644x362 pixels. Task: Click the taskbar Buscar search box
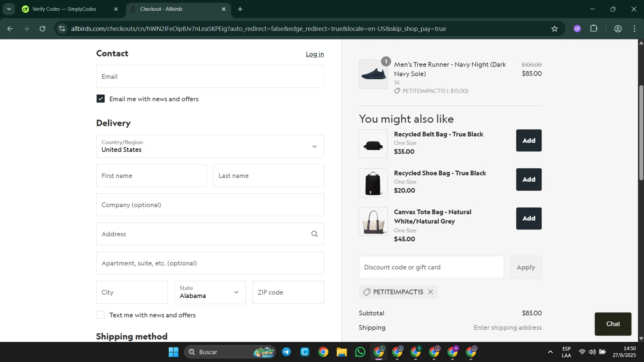coord(230,352)
